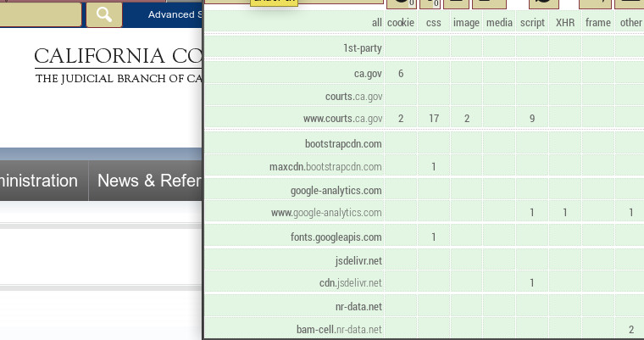Click bam-cell.nr-data.net other cell showing 2
The width and height of the screenshot is (644, 340).
point(630,329)
